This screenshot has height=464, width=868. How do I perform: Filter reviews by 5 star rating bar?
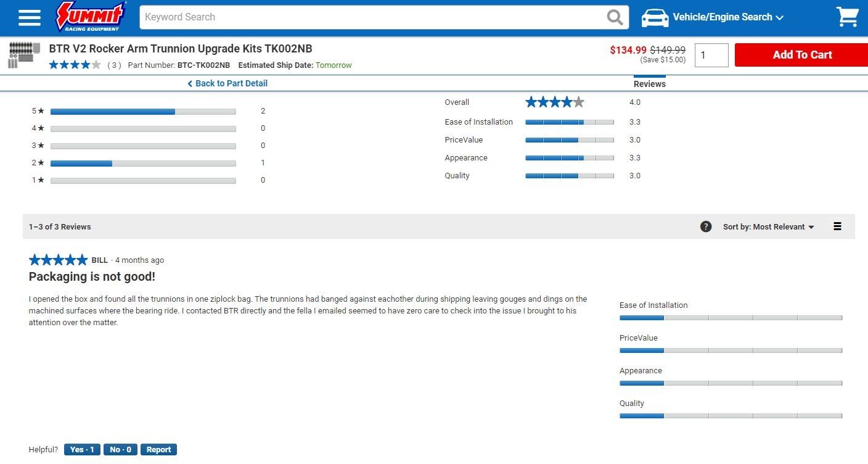point(143,112)
